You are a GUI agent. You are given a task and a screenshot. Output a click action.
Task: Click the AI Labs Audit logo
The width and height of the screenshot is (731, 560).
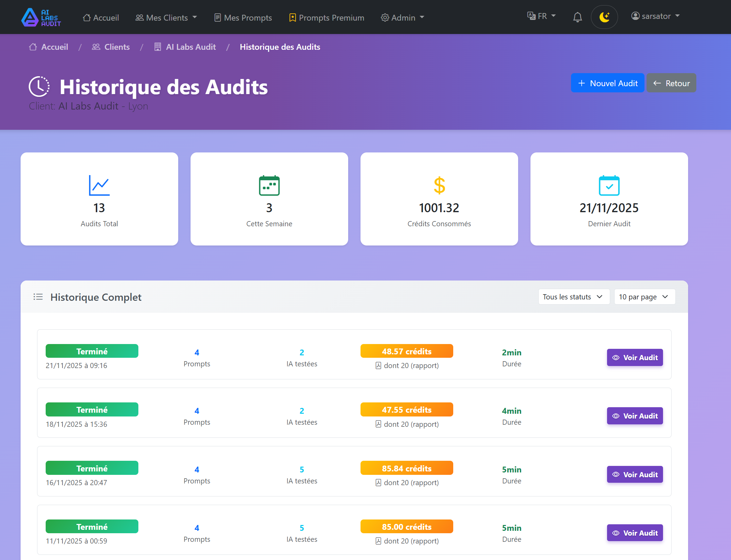pyautogui.click(x=41, y=17)
